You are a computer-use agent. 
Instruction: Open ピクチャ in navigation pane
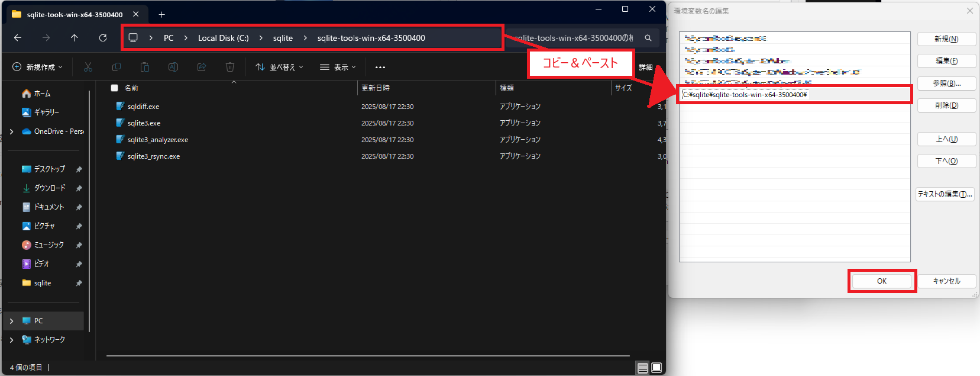point(44,226)
